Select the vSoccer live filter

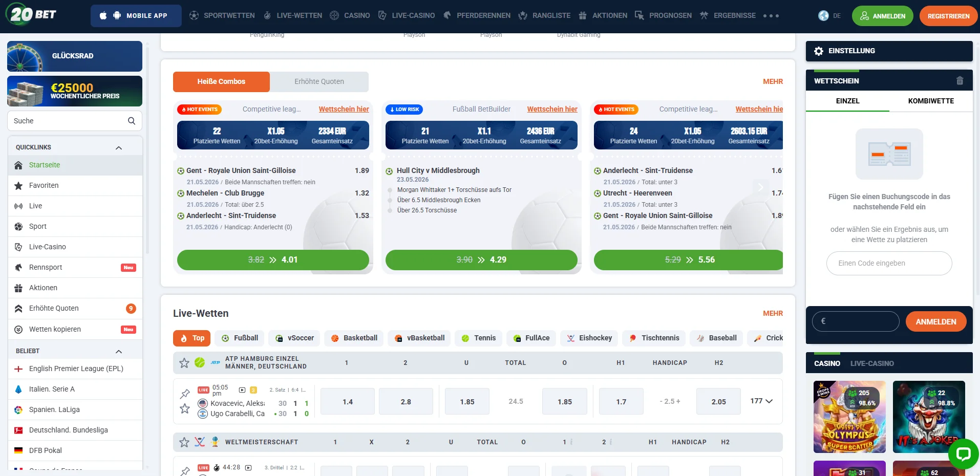tap(294, 338)
